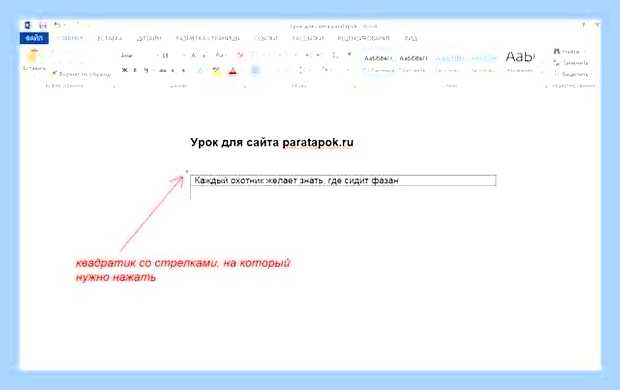Screen dimensions: 620x390
Task: Click the help question mark icon
Action: [x=583, y=25]
